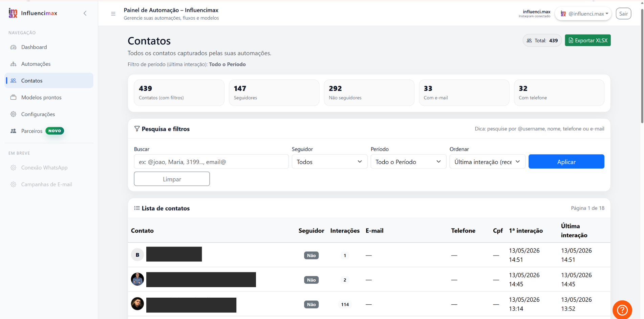644x319 pixels.
Task: Click first interaction 13/05/2026 13:14
Action: pos(524,304)
